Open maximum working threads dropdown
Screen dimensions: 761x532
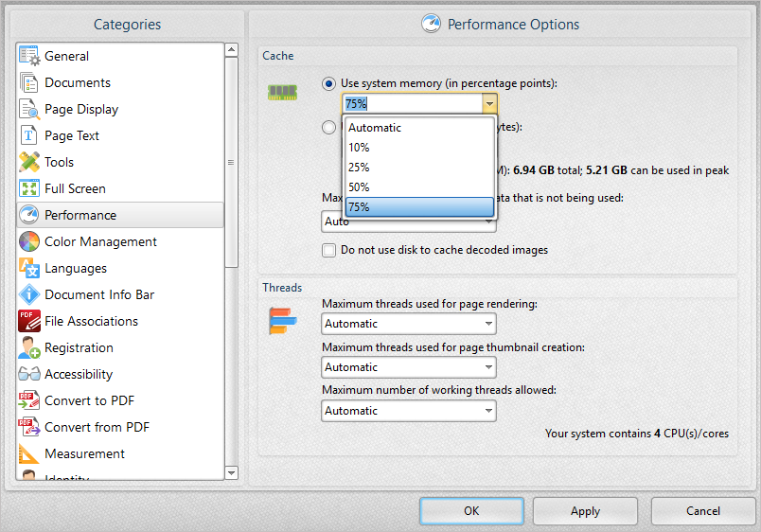pyautogui.click(x=408, y=411)
